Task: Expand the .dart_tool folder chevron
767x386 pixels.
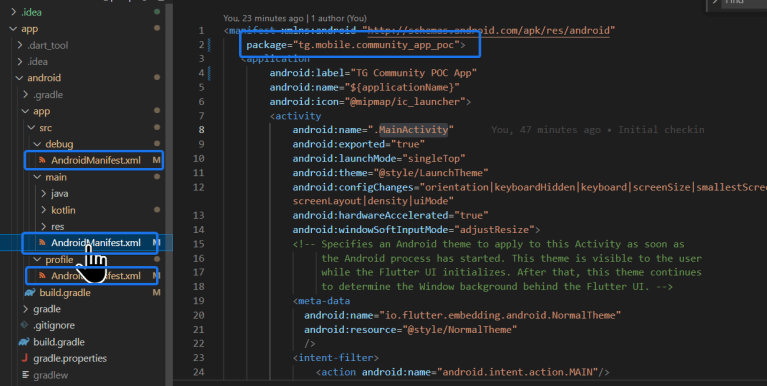Action: [x=20, y=45]
